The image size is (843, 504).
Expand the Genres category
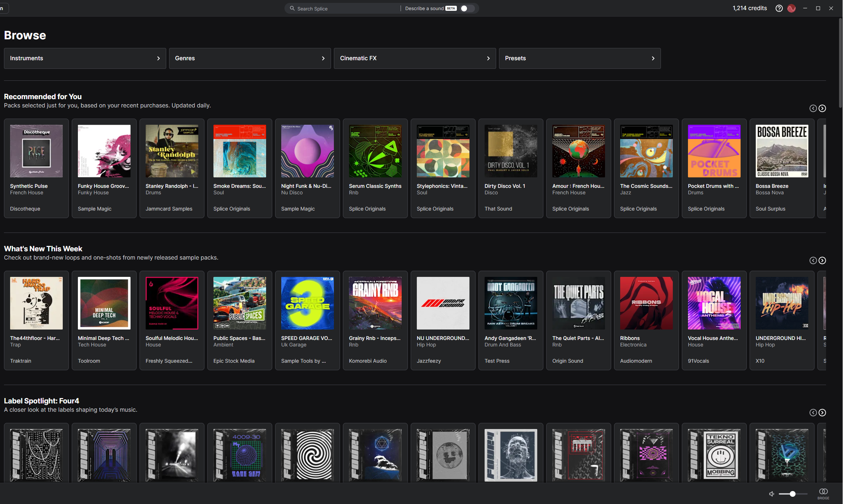(x=250, y=58)
